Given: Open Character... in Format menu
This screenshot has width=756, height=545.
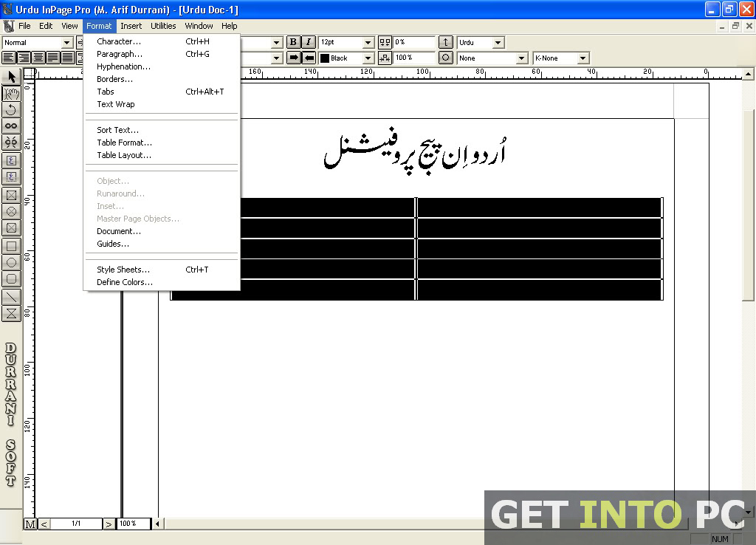Looking at the screenshot, I should 162,41.
